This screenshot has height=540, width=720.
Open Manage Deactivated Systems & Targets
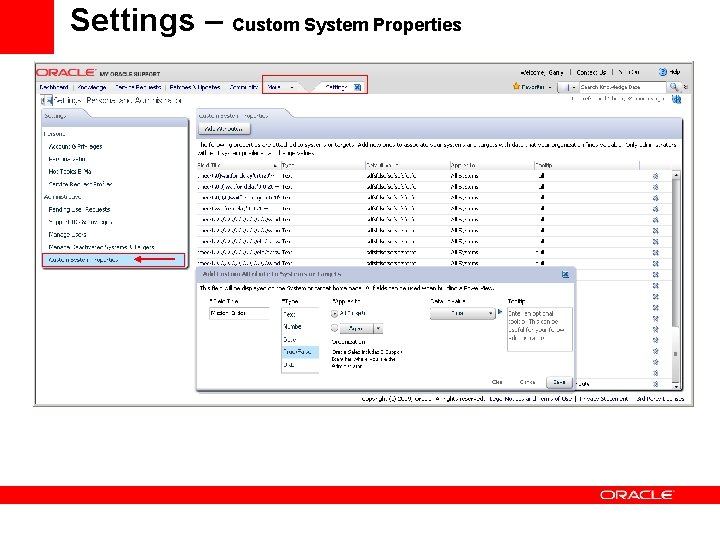click(x=101, y=247)
